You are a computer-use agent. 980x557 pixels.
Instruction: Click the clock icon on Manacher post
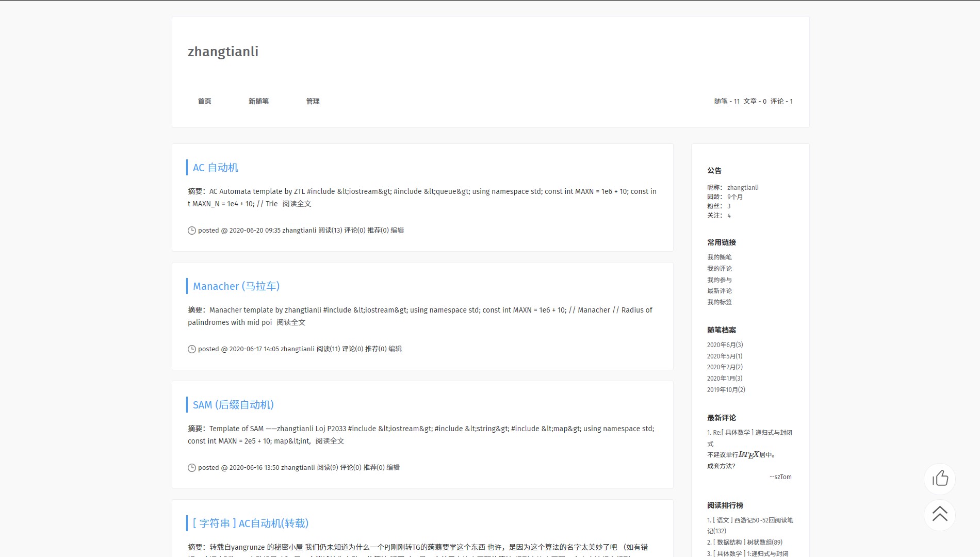point(191,349)
